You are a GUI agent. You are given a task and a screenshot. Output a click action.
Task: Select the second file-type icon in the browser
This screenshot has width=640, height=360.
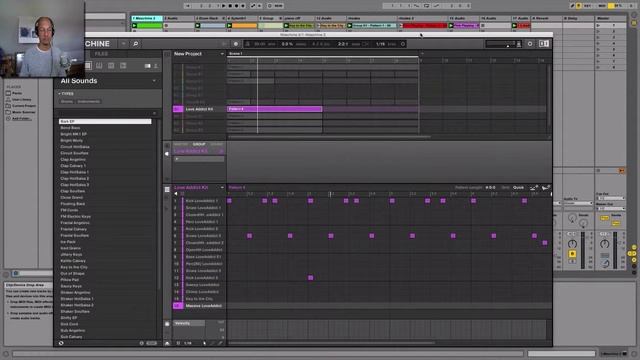coord(99,66)
